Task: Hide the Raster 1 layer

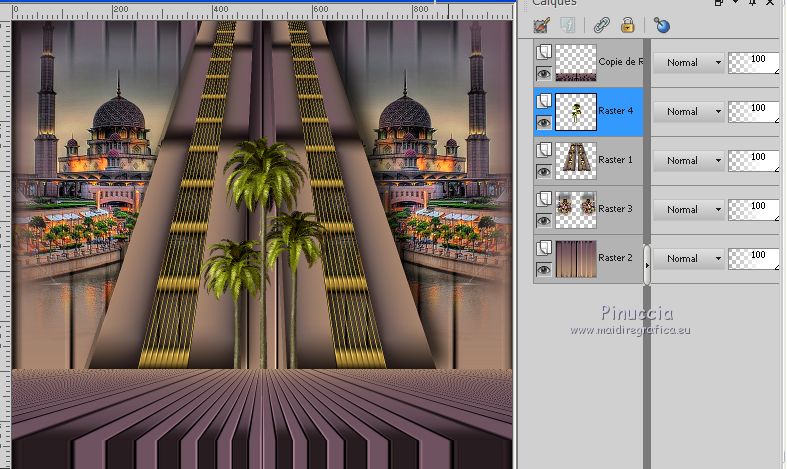Action: tap(544, 172)
